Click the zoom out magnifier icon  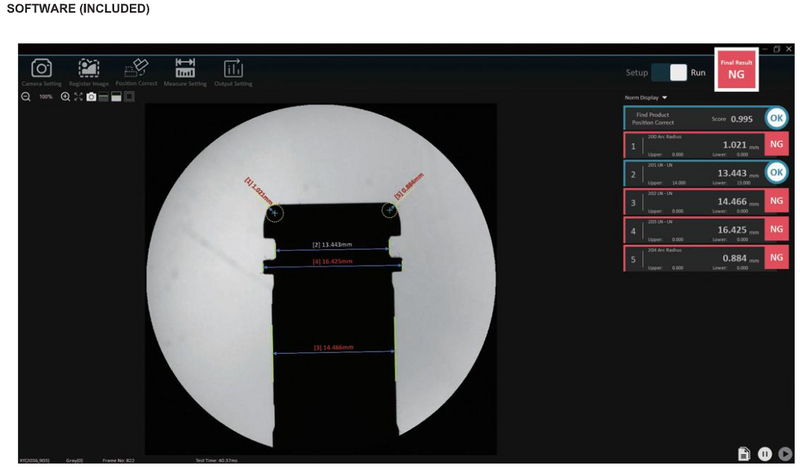(x=26, y=97)
